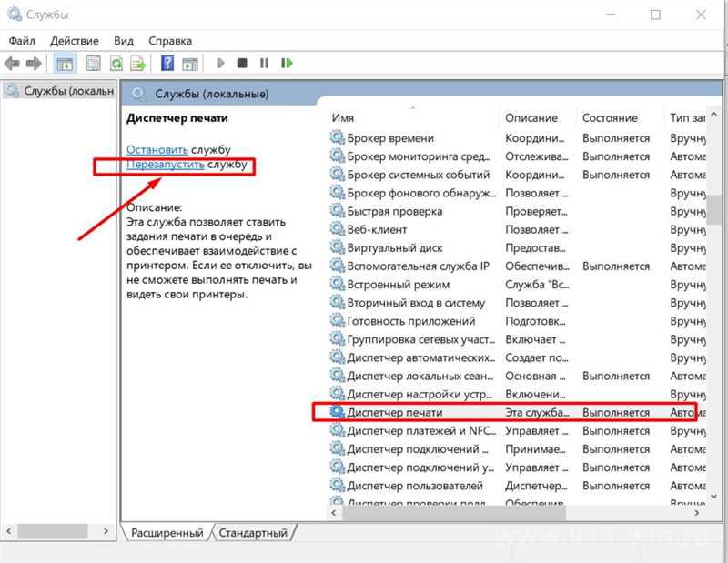Click the Forward arrow toolbar icon
The width and height of the screenshot is (728, 563).
click(34, 63)
